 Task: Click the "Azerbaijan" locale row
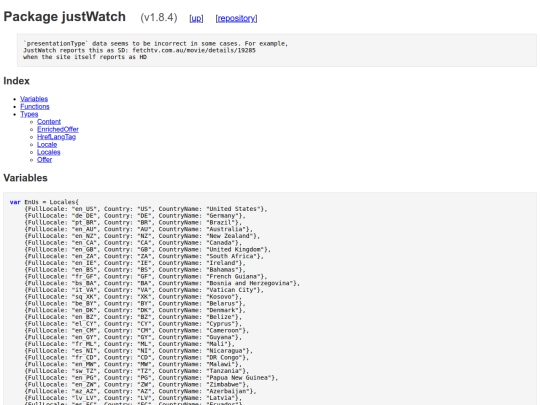pyautogui.click(x=141, y=391)
